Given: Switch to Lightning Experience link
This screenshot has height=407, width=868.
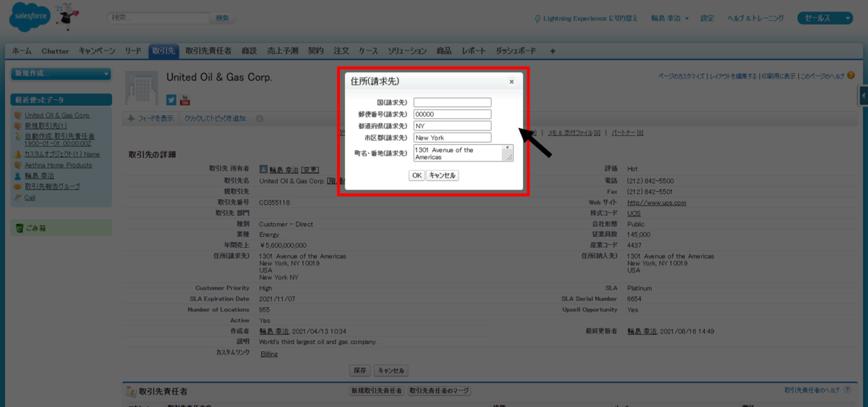Looking at the screenshot, I should tap(585, 18).
